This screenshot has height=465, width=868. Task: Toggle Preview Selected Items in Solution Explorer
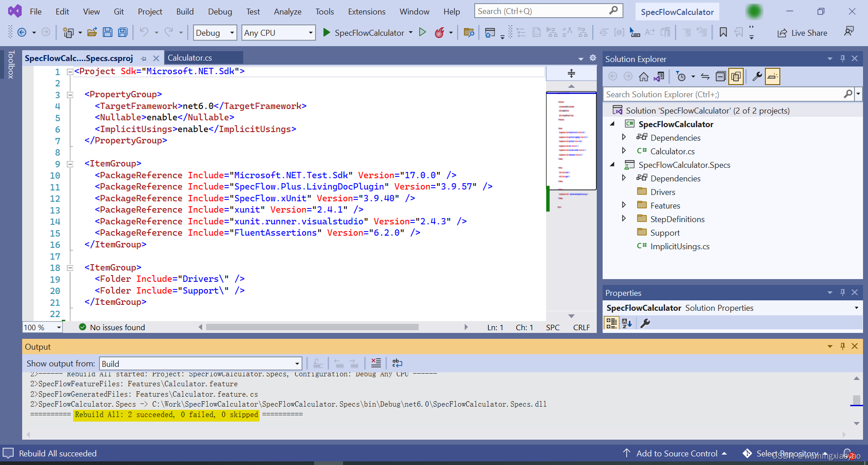click(736, 76)
